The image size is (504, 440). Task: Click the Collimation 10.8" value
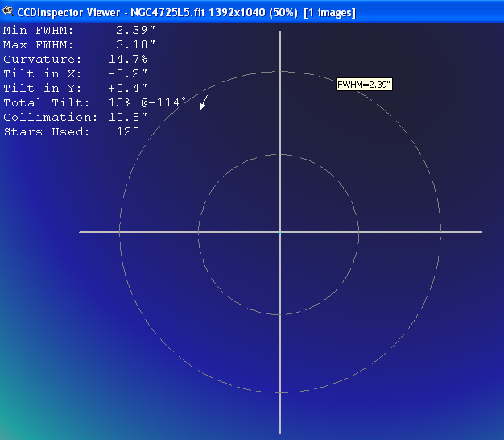[127, 117]
